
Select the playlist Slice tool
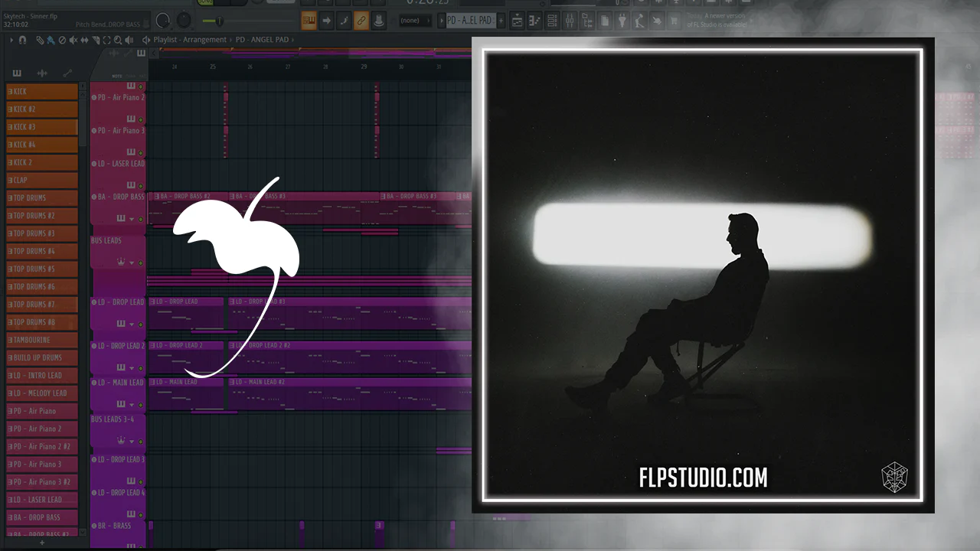click(96, 40)
